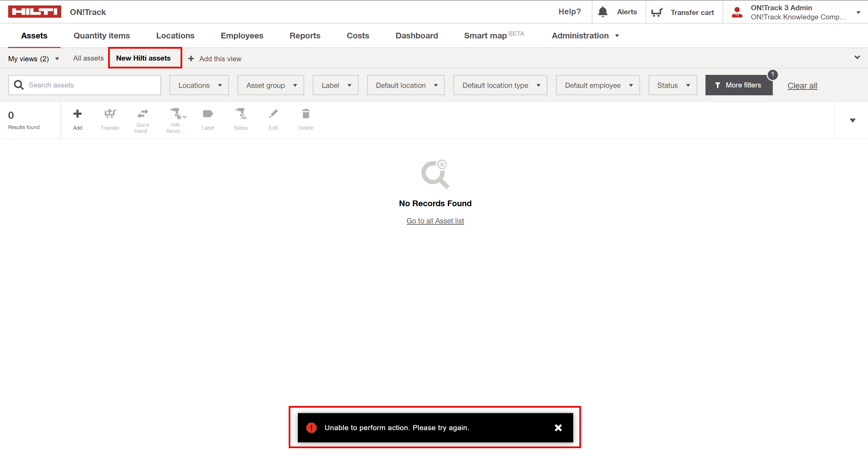Click the Label tag icon
This screenshot has height=456, width=868.
[x=208, y=114]
